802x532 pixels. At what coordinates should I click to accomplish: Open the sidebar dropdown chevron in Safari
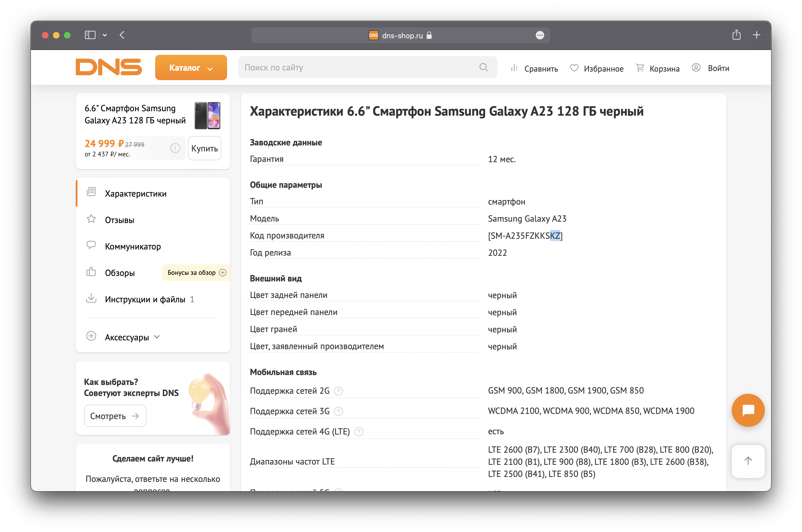pos(105,35)
